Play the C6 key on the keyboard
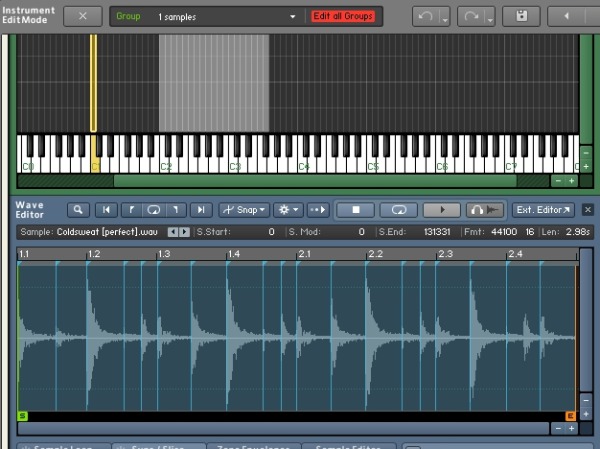The image size is (600, 449). [440, 163]
